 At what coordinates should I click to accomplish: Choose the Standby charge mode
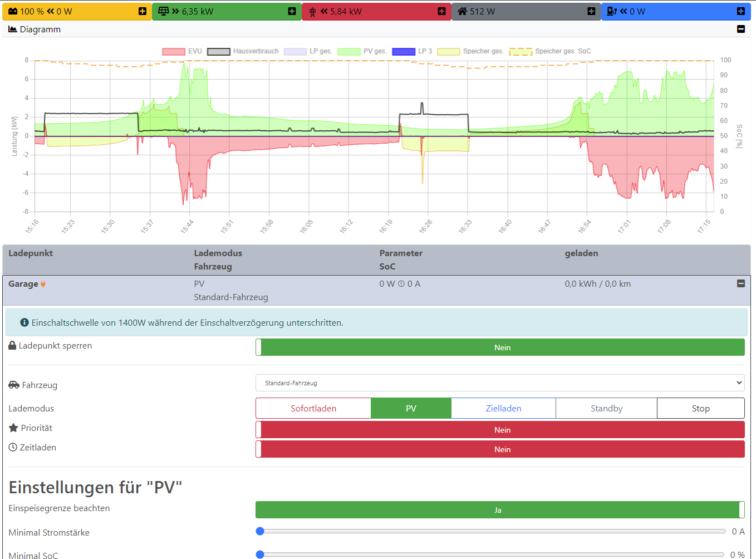tap(606, 408)
